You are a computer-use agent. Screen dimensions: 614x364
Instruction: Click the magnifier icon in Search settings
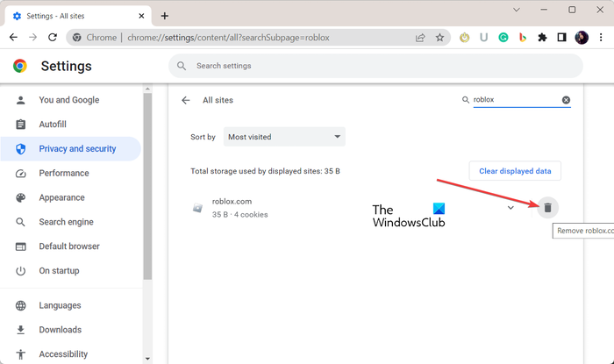click(182, 66)
